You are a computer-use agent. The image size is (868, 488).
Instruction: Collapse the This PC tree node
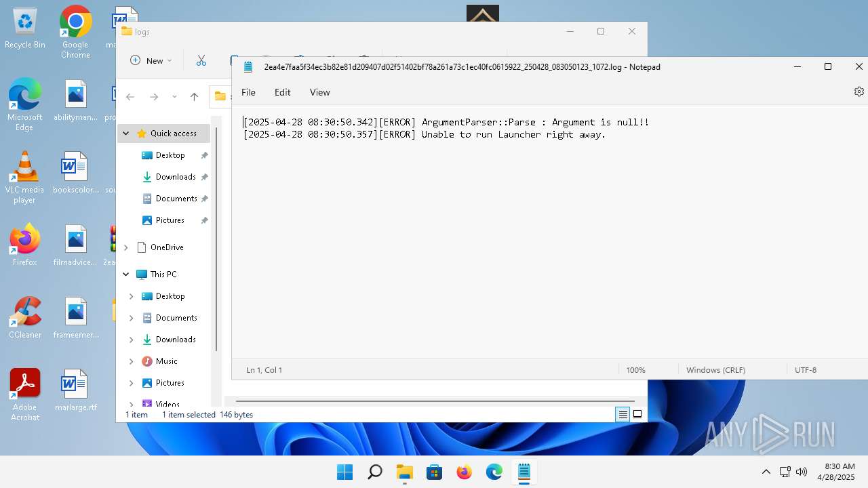(125, 274)
